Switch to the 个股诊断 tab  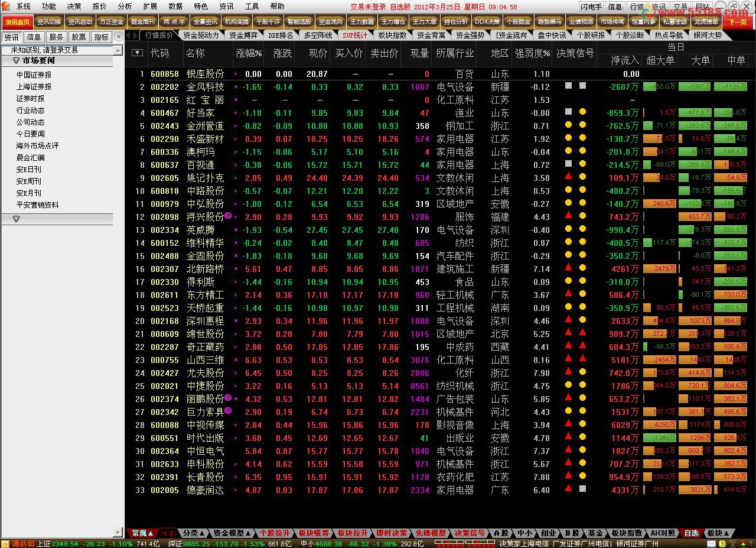coord(630,35)
